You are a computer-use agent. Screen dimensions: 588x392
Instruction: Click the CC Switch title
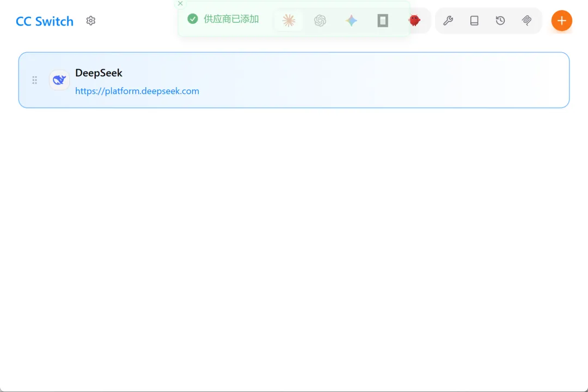[x=45, y=21]
